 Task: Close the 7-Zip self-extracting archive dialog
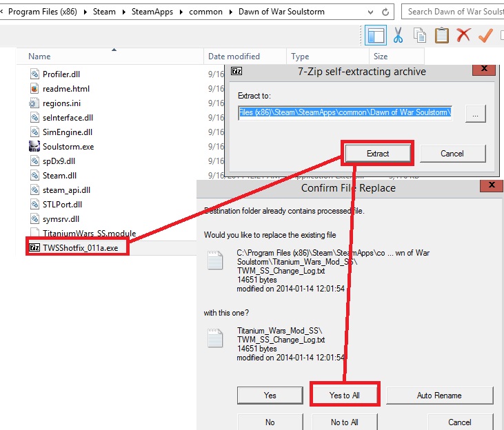click(484, 69)
